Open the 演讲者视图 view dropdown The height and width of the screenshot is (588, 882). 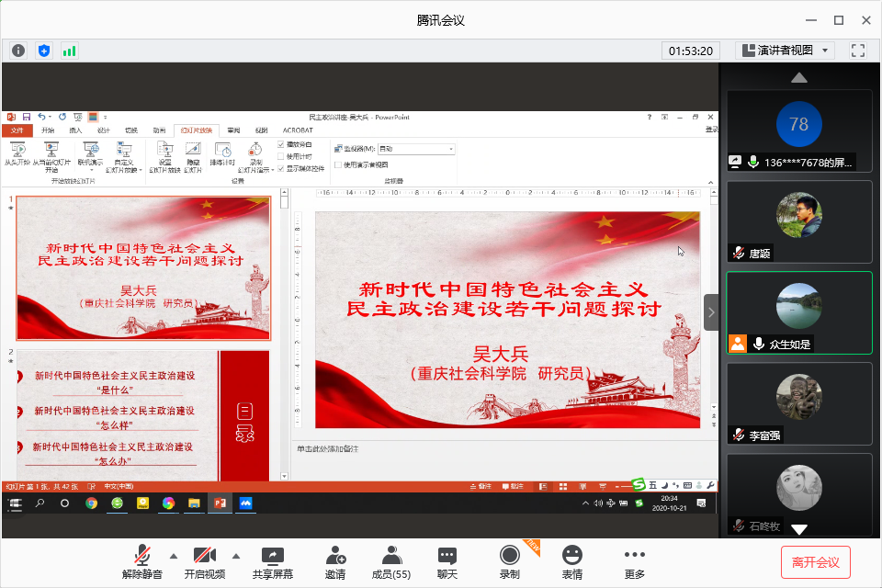tap(785, 51)
